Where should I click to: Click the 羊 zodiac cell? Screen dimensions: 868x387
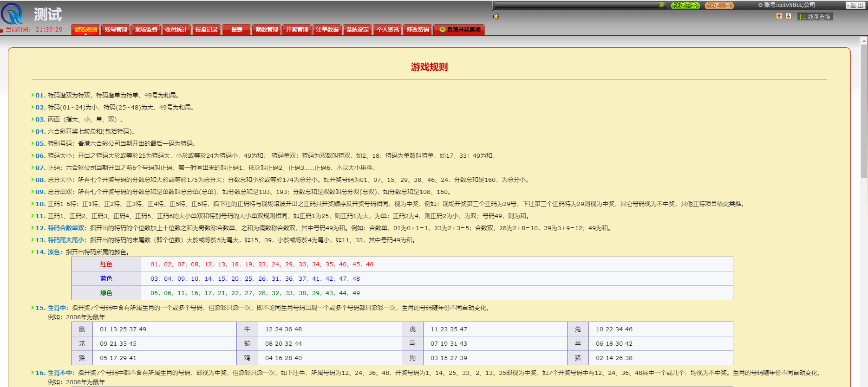(x=578, y=343)
